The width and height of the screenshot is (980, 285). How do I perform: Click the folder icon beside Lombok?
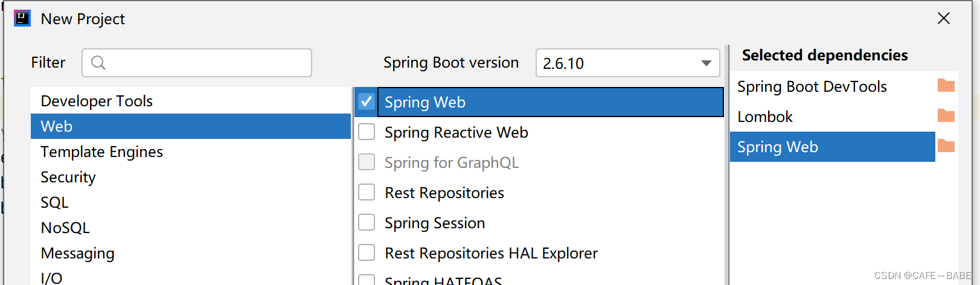coord(946,115)
